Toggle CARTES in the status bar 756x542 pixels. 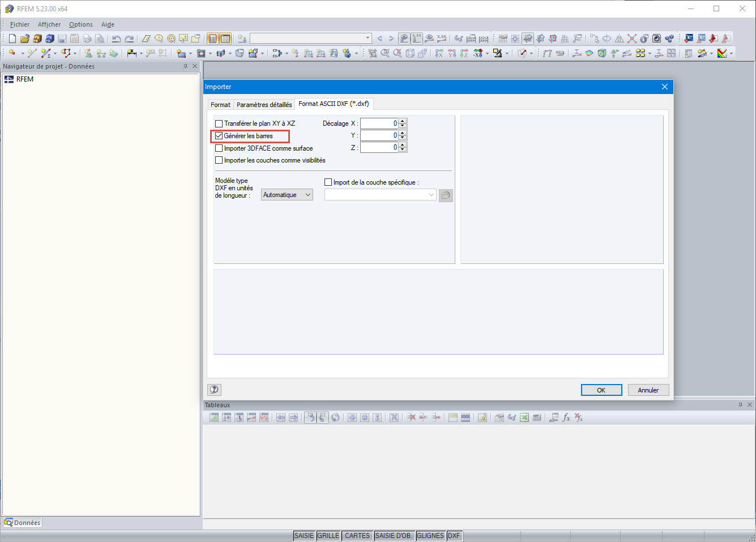click(357, 536)
